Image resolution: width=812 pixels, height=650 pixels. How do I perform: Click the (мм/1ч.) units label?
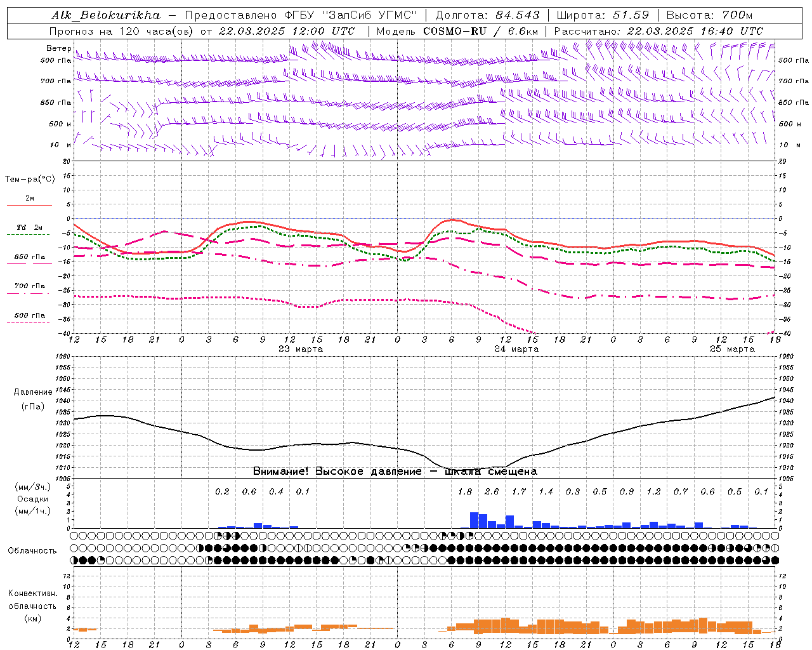pos(32,511)
